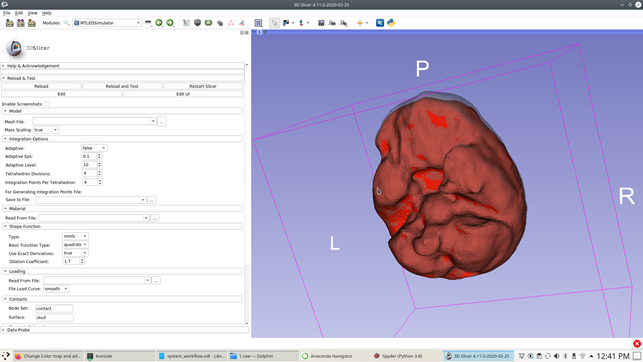The image size is (643, 362).
Task: Click the Scene Views toolbar icon
Action: pyautogui.click(x=332, y=23)
